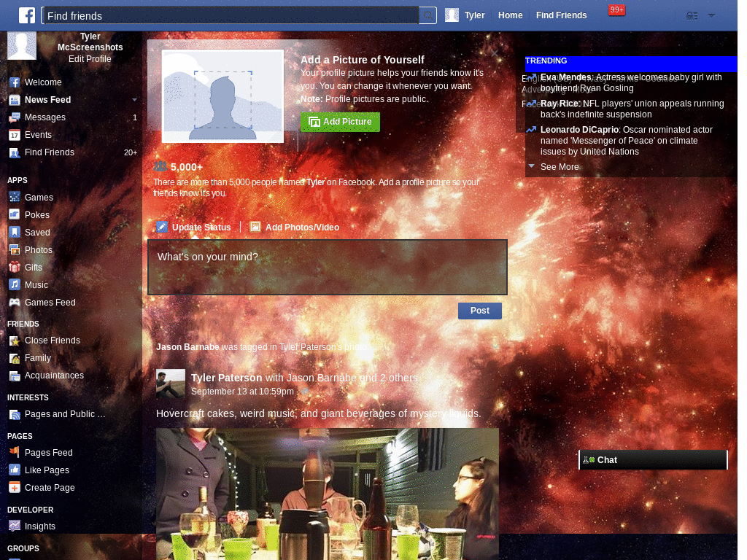Click the Pages Feed flag icon
The height and width of the screenshot is (560, 747).
coord(15,452)
